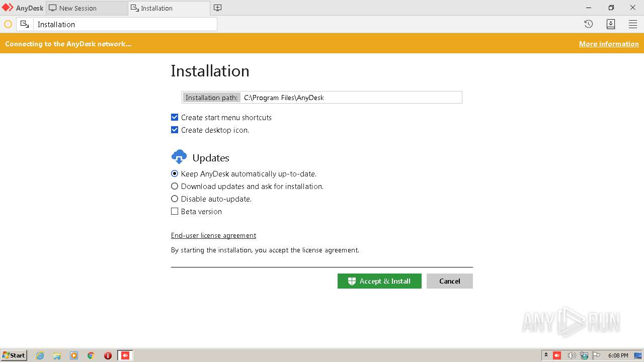Toggle Create desktop icon checkbox

click(x=175, y=130)
